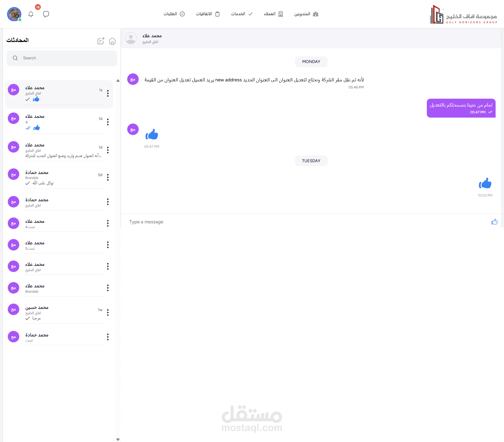
Task: Click the user profile avatar in header
Action: tap(14, 14)
